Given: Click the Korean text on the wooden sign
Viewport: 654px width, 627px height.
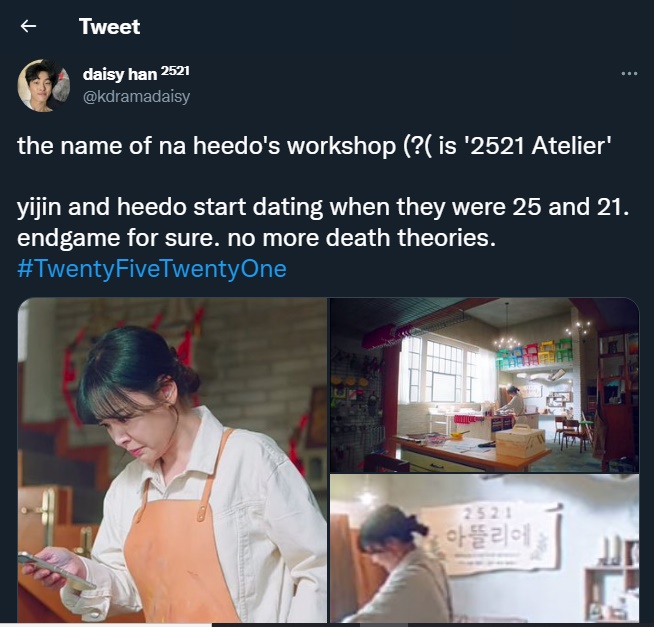Looking at the screenshot, I should click(487, 538).
